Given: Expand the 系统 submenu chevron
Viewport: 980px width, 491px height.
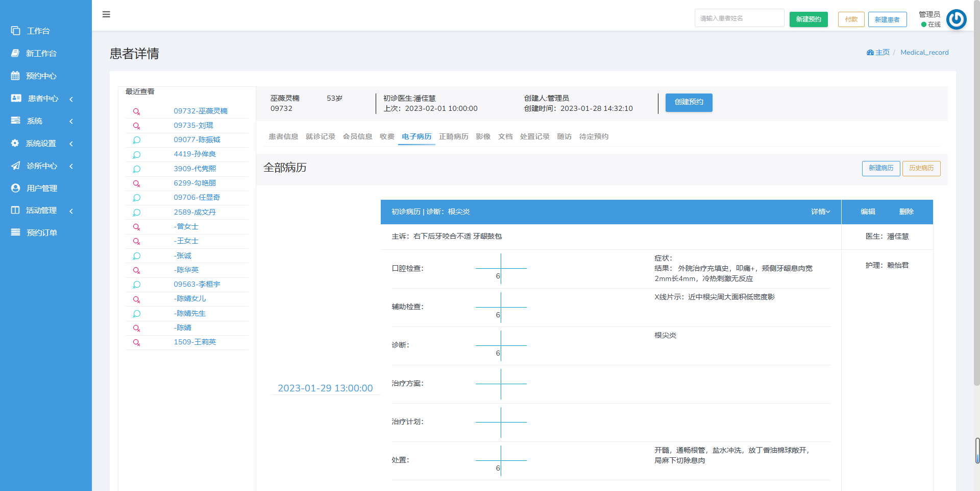Looking at the screenshot, I should pyautogui.click(x=71, y=121).
